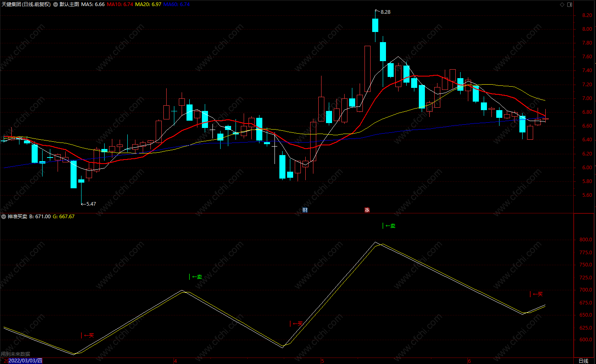Screen dimensions: 596x364
Task: Click the G: 667.67 indicator value
Action: coord(64,217)
